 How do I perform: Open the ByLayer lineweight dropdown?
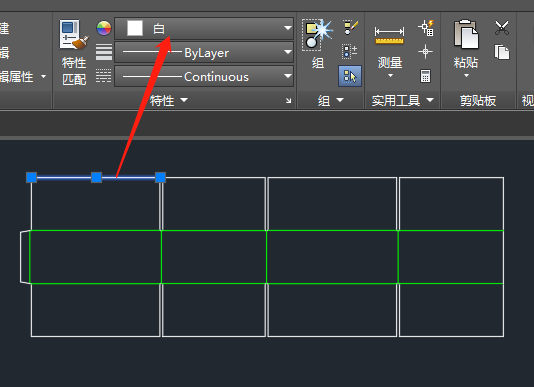204,52
